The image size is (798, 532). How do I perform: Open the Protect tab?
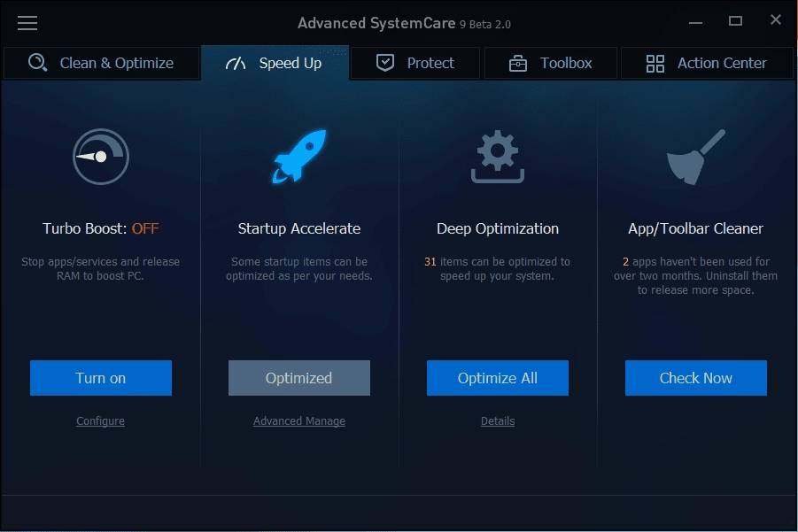[x=415, y=63]
